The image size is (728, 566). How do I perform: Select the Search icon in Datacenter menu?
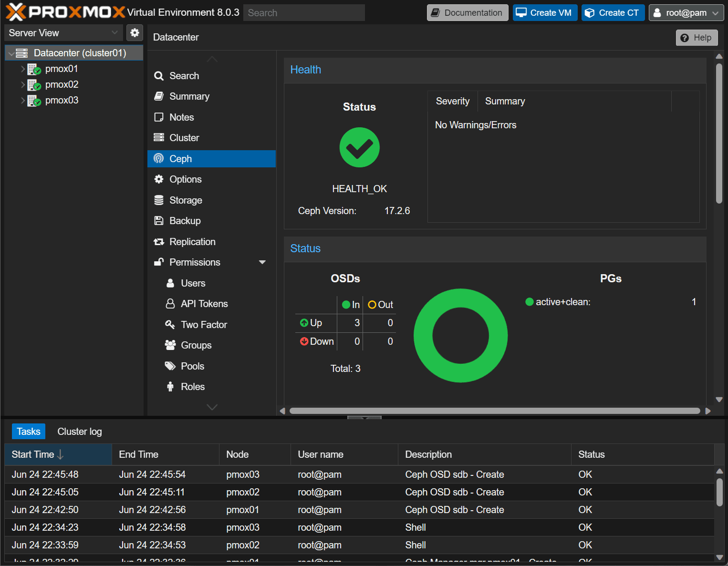(x=159, y=75)
